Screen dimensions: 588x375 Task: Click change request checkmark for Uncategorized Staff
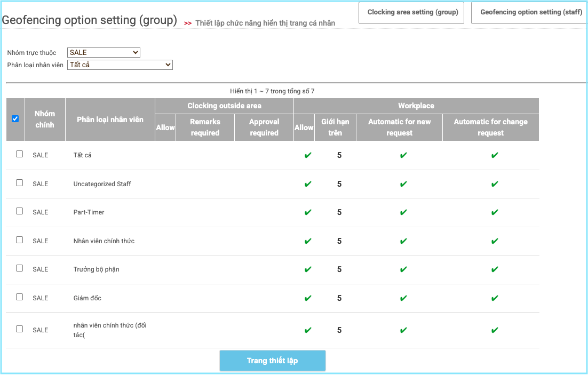click(x=495, y=184)
